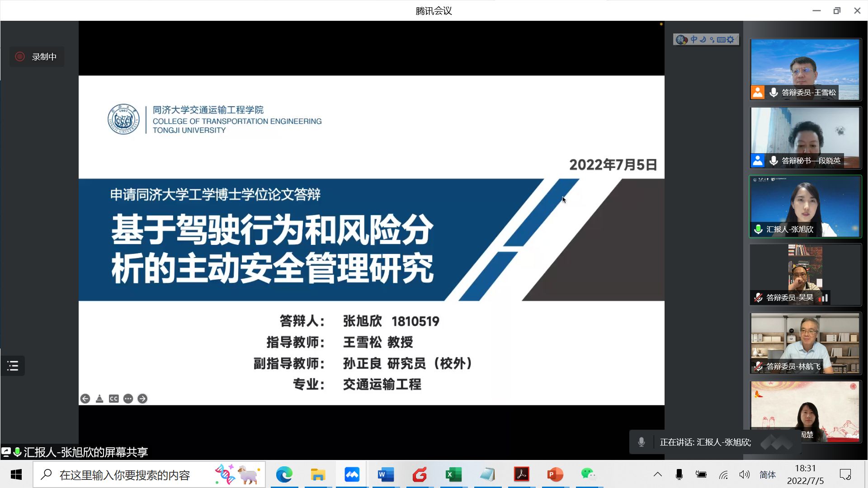Open Tencent Meeting from the taskbar

click(x=352, y=474)
